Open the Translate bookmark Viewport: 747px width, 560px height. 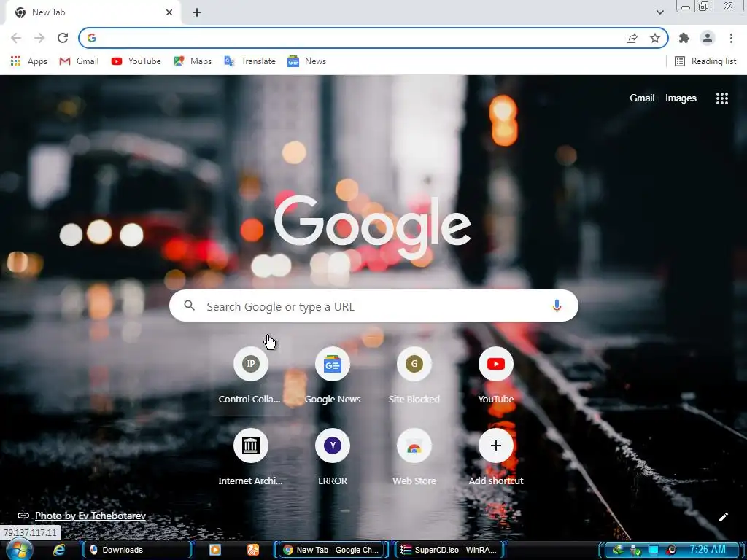249,61
